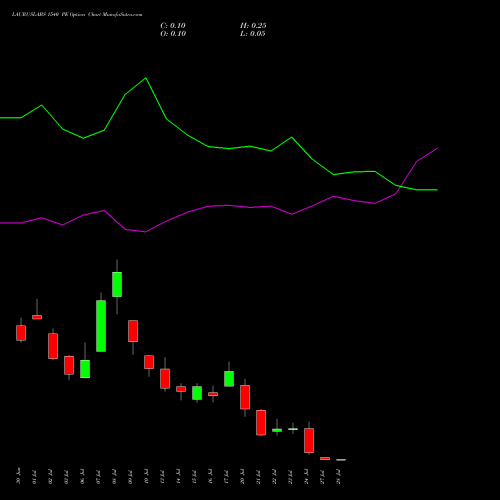The width and height of the screenshot is (500, 500).
Task: Click the "08 Jul" date label on the x-axis
Action: coord(114,477)
